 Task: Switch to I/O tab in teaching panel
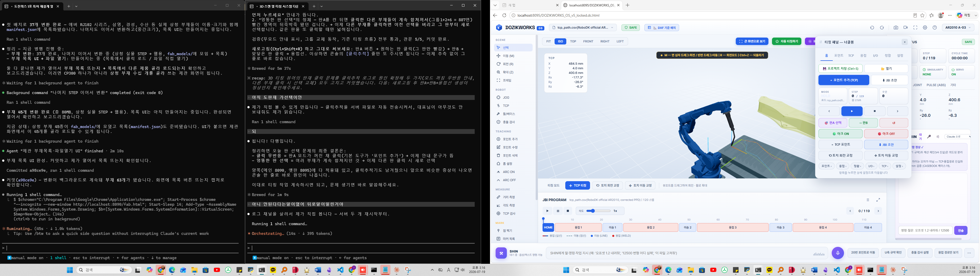875,56
